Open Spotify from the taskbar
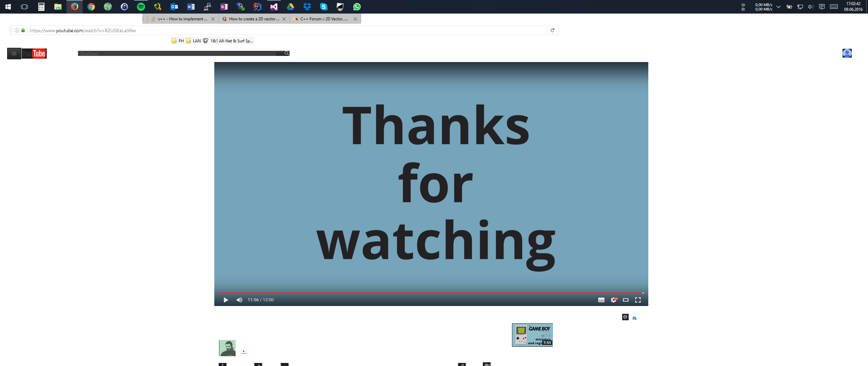This screenshot has width=868, height=366. point(141,7)
